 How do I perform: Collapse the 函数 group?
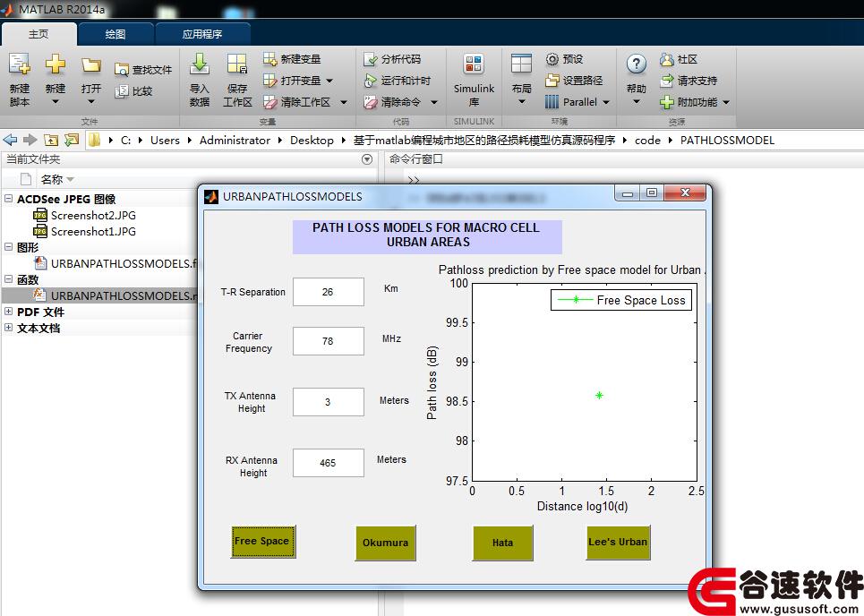8,279
